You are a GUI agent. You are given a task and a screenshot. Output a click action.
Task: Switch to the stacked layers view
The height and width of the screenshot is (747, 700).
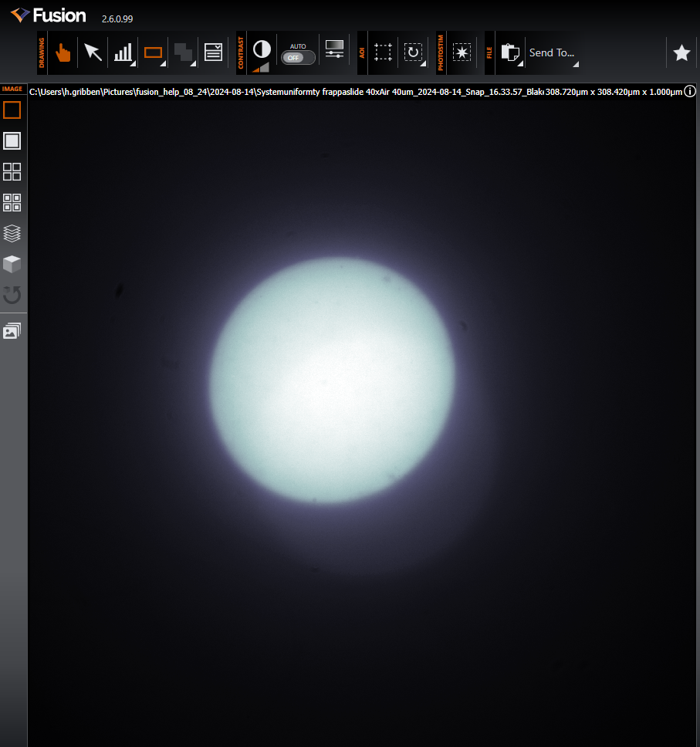(x=12, y=233)
